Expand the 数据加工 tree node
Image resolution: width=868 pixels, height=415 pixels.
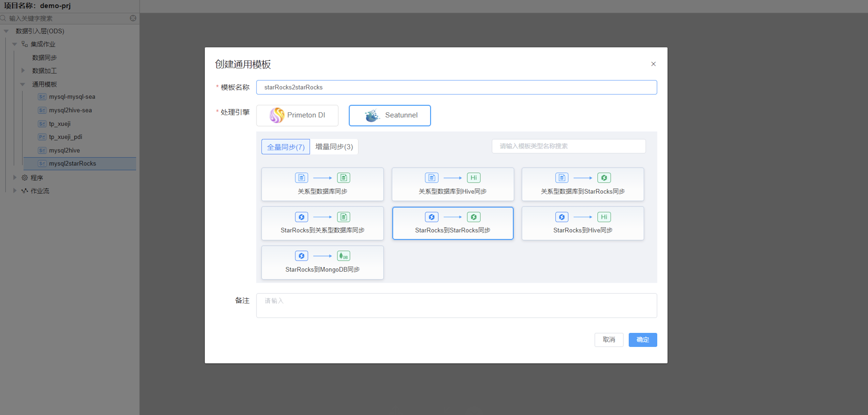23,71
